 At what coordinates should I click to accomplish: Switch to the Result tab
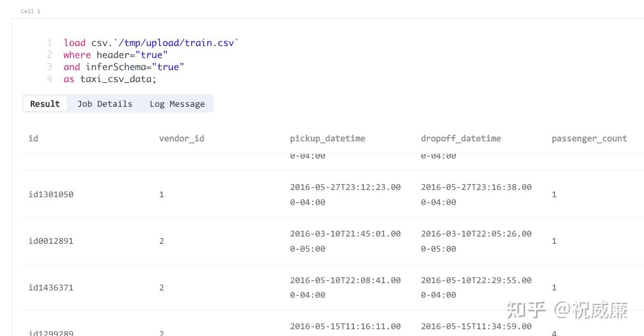(x=45, y=104)
